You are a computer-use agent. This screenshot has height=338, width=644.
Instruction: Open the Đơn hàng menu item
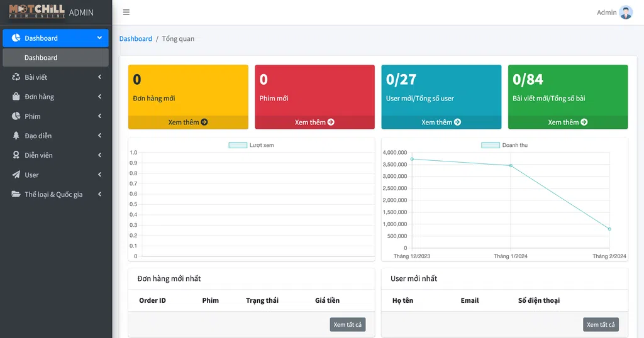click(x=55, y=96)
